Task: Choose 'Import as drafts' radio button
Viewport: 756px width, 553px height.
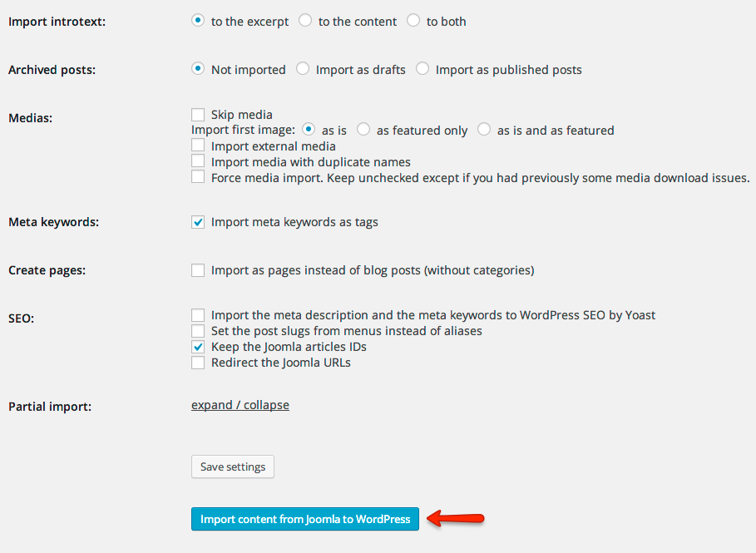Action: pyautogui.click(x=303, y=69)
